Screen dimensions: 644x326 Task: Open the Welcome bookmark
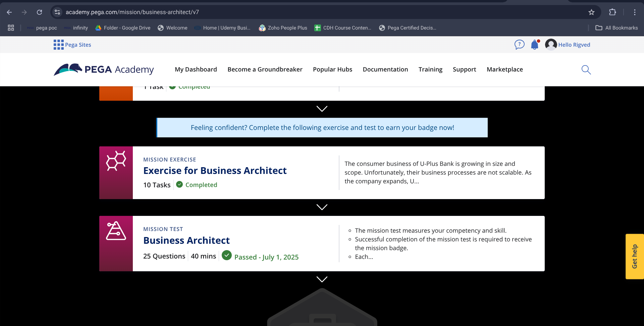pos(172,28)
